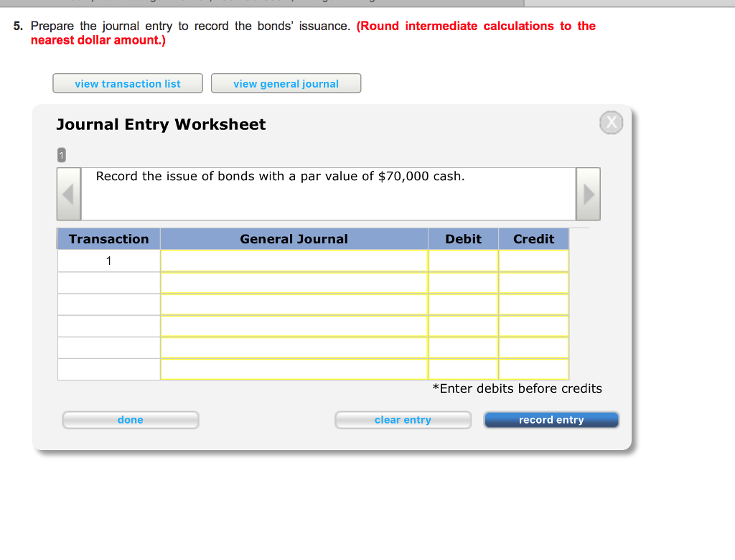Click the clear entry button
The height and width of the screenshot is (560, 735).
tap(403, 420)
